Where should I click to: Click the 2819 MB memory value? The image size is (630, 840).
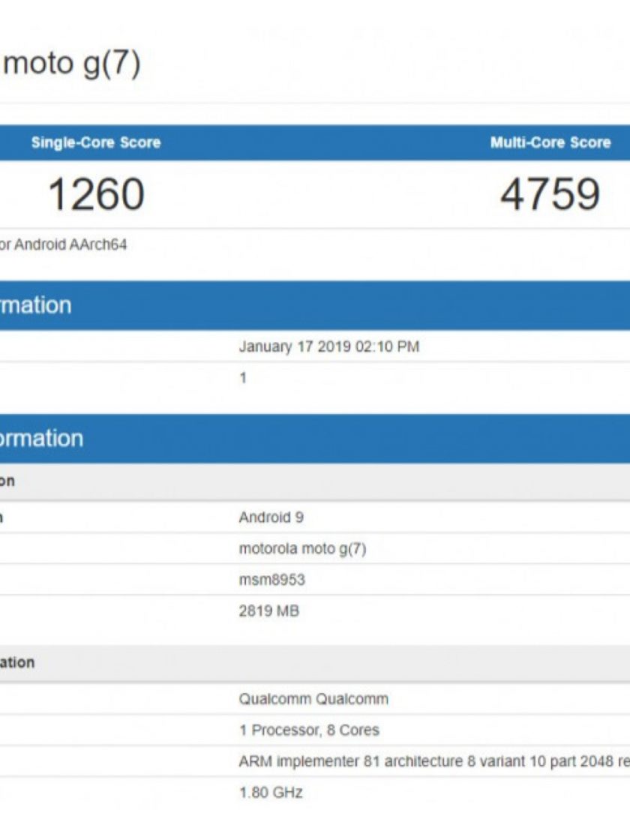click(x=268, y=611)
